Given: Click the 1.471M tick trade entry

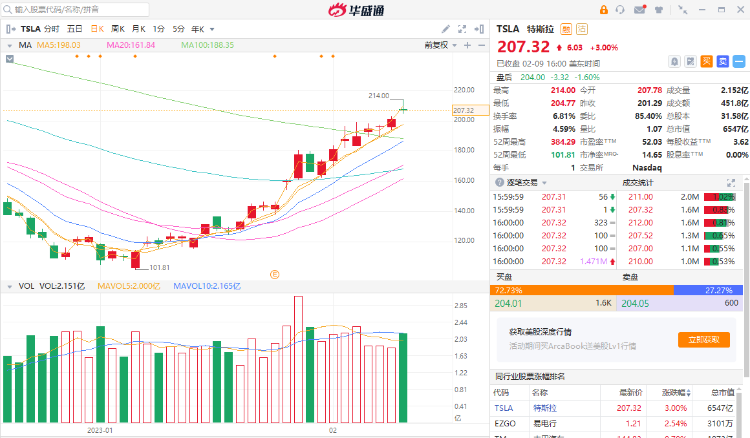Looking at the screenshot, I should pos(553,262).
